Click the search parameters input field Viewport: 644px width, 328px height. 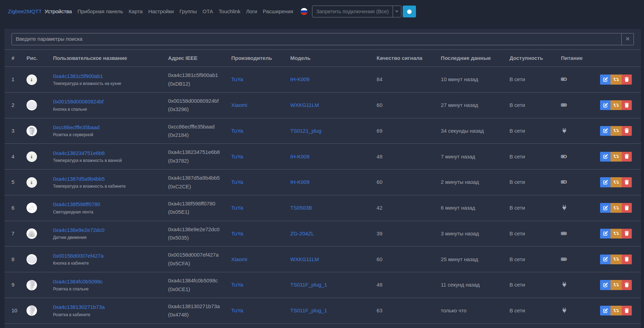point(317,39)
